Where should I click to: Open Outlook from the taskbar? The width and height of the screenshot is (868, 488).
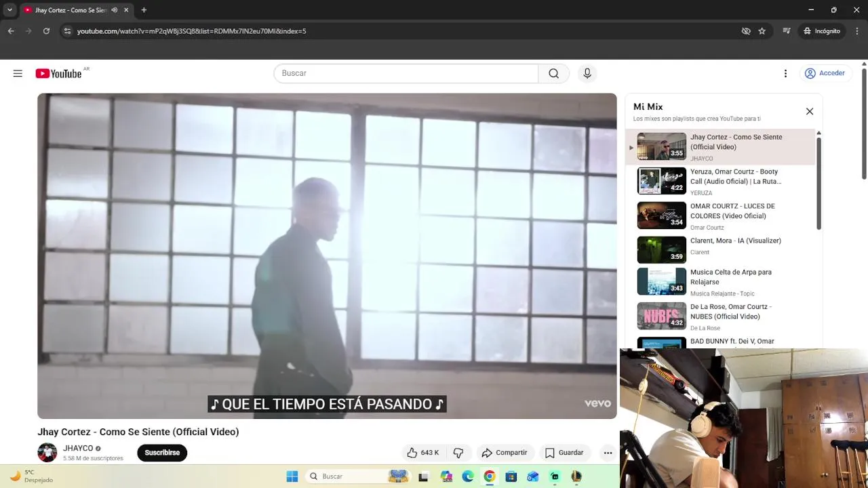533,476
